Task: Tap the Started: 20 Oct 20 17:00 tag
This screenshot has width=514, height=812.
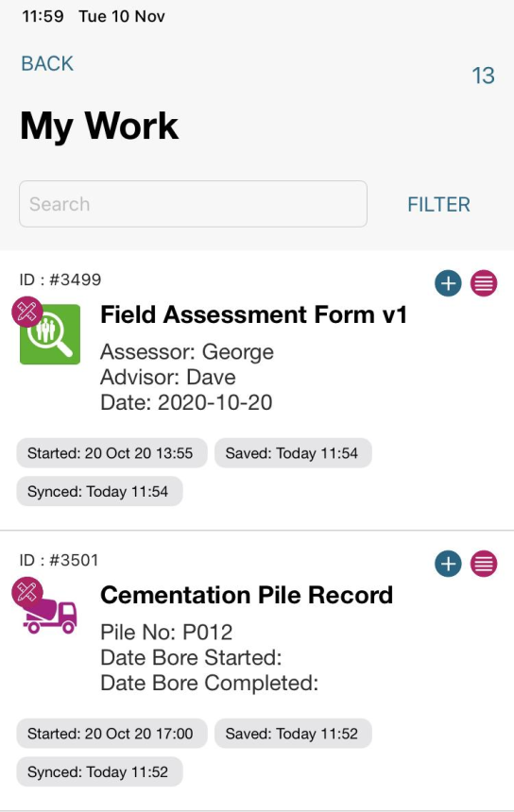Action: [x=111, y=734]
